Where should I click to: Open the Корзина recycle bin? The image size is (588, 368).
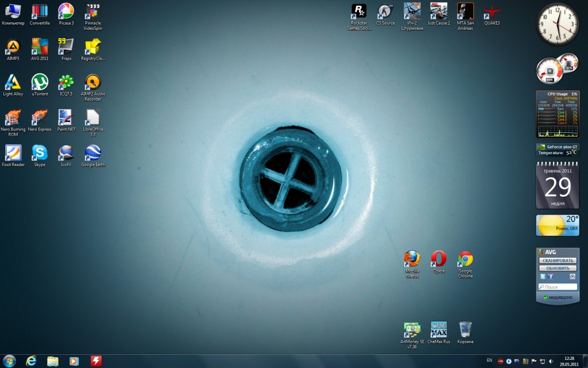[x=465, y=333]
